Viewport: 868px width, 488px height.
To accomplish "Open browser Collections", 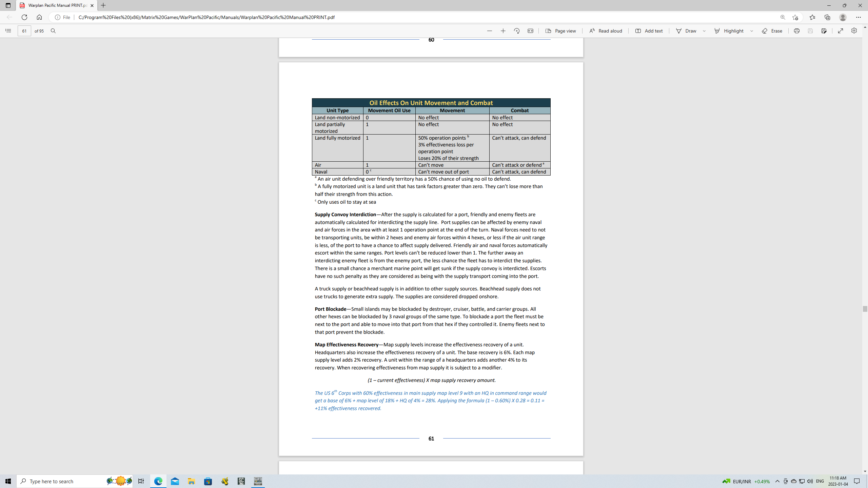I will coord(827,17).
